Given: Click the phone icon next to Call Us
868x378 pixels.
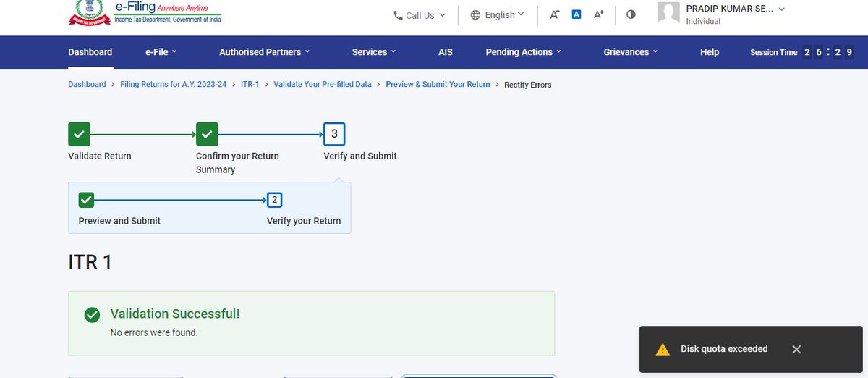Looking at the screenshot, I should (x=398, y=15).
